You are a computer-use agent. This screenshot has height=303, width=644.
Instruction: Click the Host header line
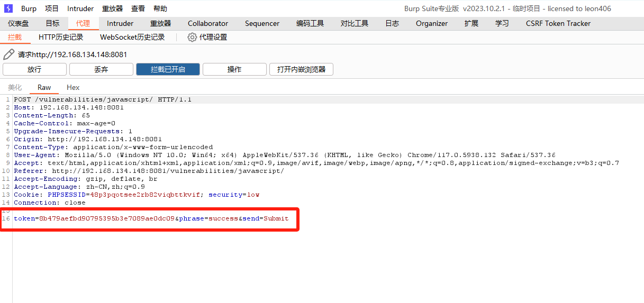click(69, 107)
